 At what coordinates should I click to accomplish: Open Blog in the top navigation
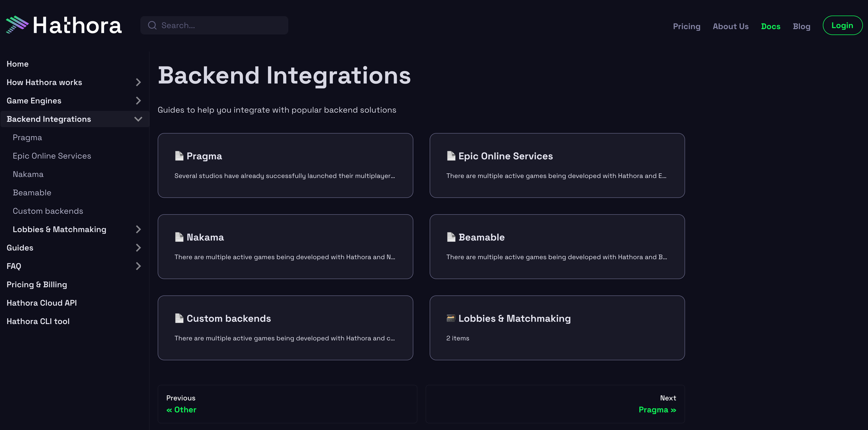802,26
